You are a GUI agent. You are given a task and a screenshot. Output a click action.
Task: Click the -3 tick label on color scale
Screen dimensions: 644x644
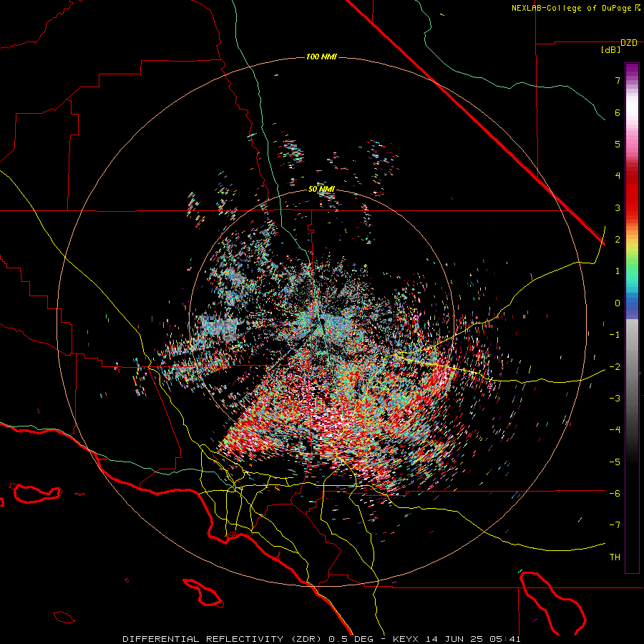pyautogui.click(x=615, y=399)
